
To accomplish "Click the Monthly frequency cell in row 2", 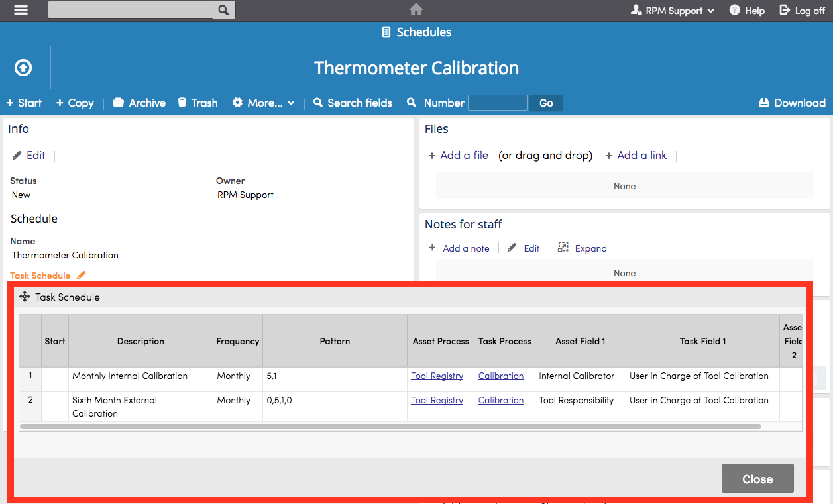I will click(x=238, y=407).
